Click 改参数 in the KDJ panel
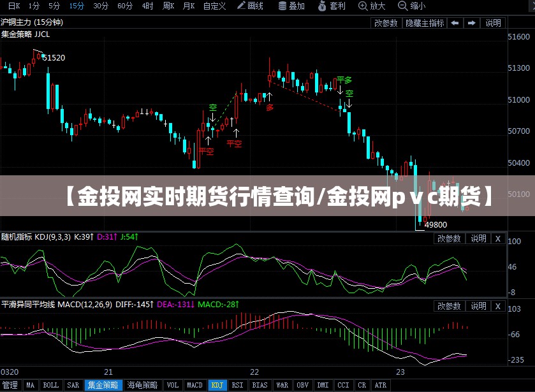This screenshot has width=535, height=392. click(449, 238)
